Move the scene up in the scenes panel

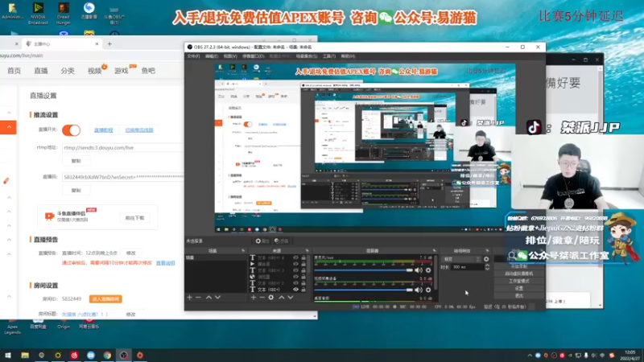[x=208, y=297]
